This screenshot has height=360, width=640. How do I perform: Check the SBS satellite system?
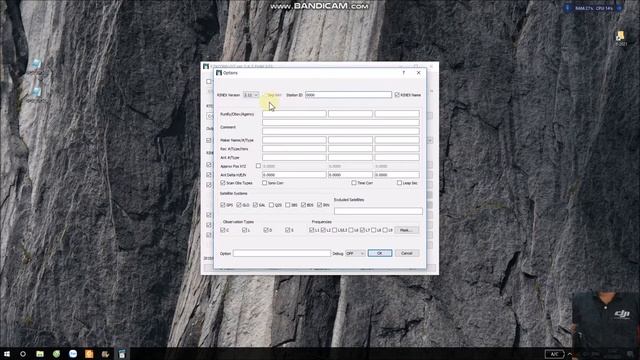click(288, 205)
